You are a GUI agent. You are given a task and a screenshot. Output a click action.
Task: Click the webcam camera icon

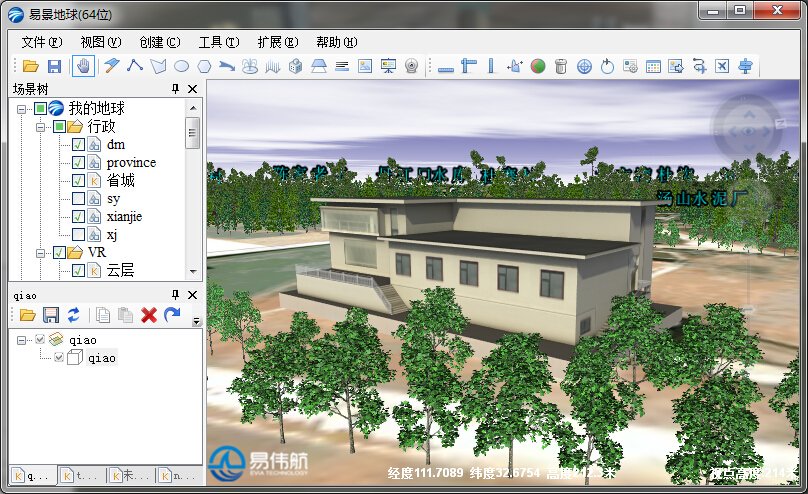click(411, 66)
